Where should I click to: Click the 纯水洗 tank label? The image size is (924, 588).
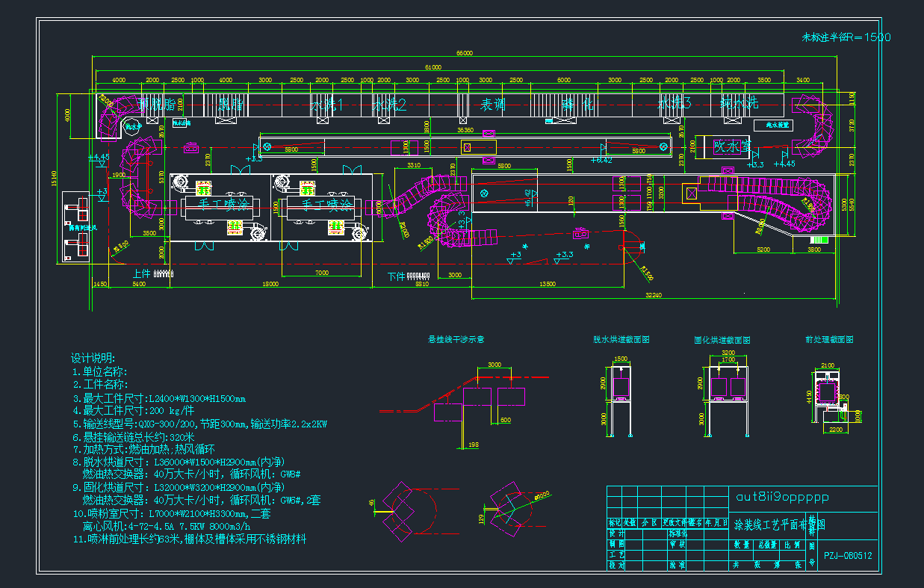click(x=738, y=105)
